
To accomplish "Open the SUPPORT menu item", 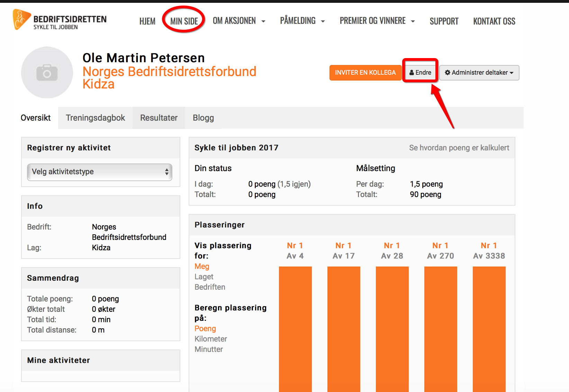I will [x=444, y=21].
